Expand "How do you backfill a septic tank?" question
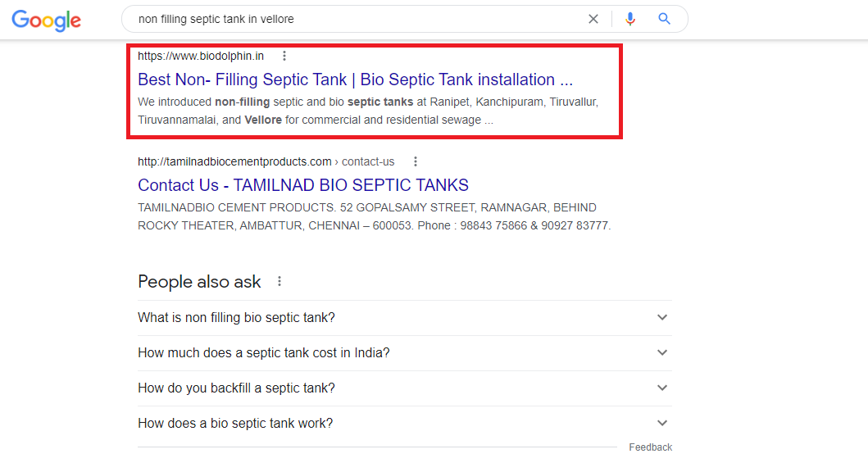Viewport: 868px width, 472px height. pos(236,388)
